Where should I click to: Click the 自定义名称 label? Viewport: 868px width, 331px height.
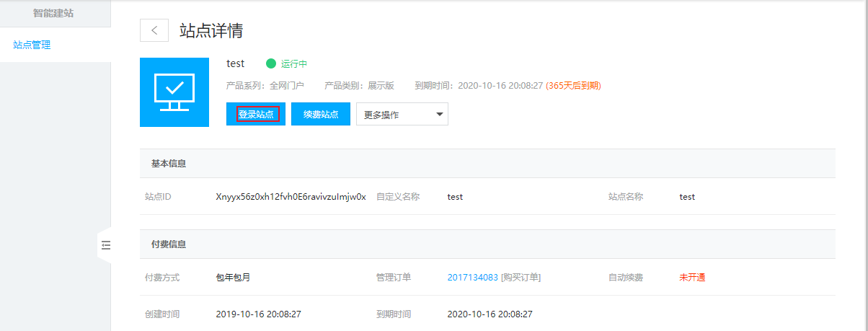397,196
